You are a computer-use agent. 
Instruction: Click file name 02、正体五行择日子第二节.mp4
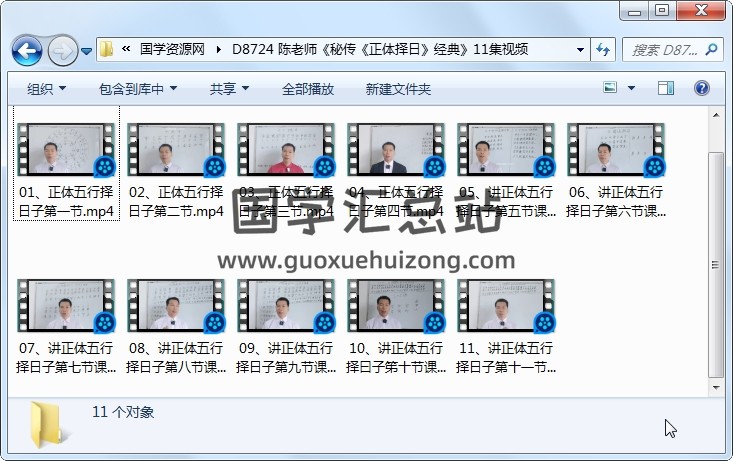(176, 202)
